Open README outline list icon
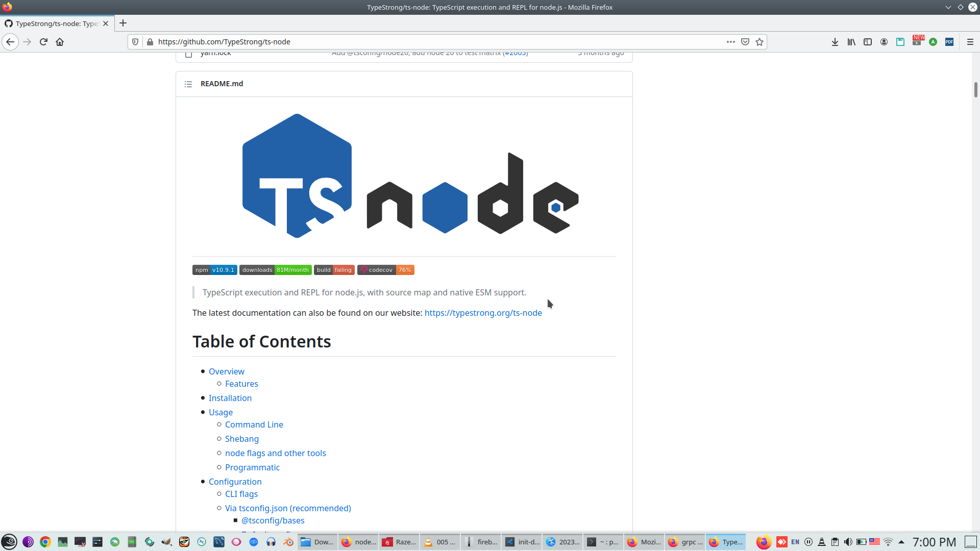 (188, 84)
